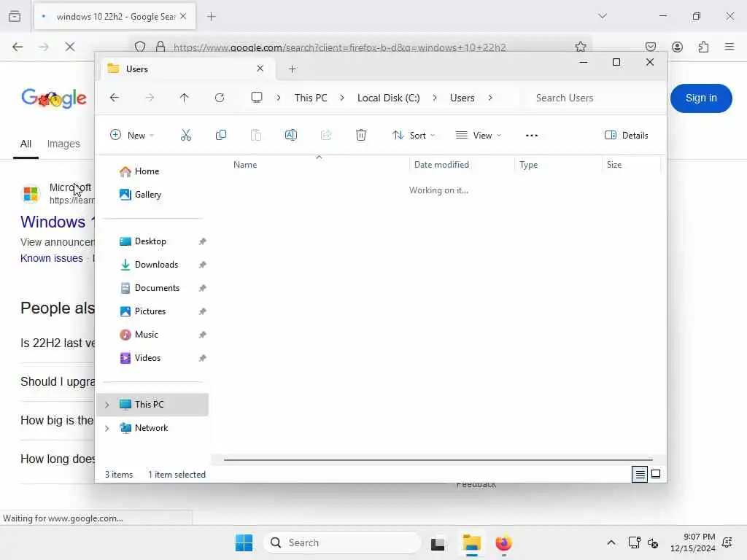This screenshot has height=560, width=747.
Task: Select the All results tab on Google
Action: click(26, 144)
